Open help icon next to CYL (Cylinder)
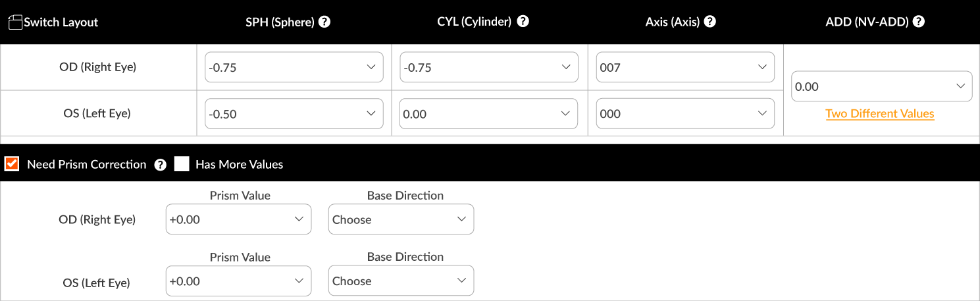This screenshot has width=980, height=301. click(x=523, y=22)
